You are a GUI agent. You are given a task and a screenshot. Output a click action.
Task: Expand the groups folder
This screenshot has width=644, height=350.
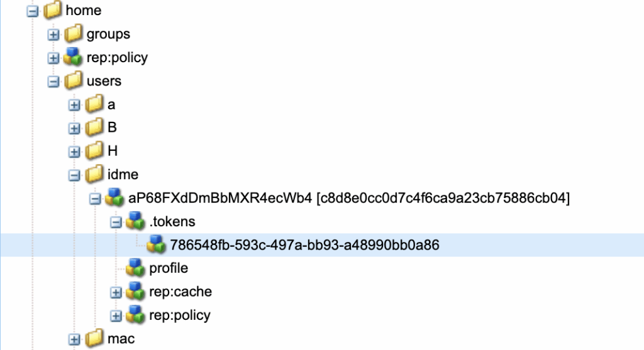click(54, 35)
